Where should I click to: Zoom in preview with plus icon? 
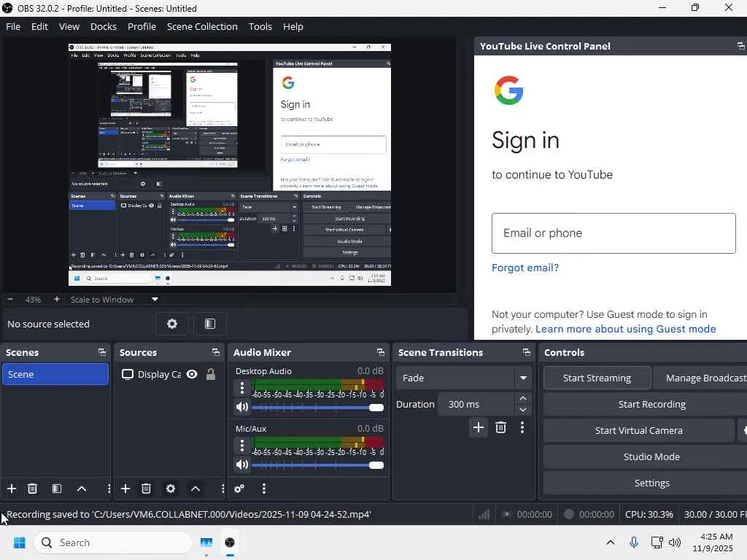(57, 299)
